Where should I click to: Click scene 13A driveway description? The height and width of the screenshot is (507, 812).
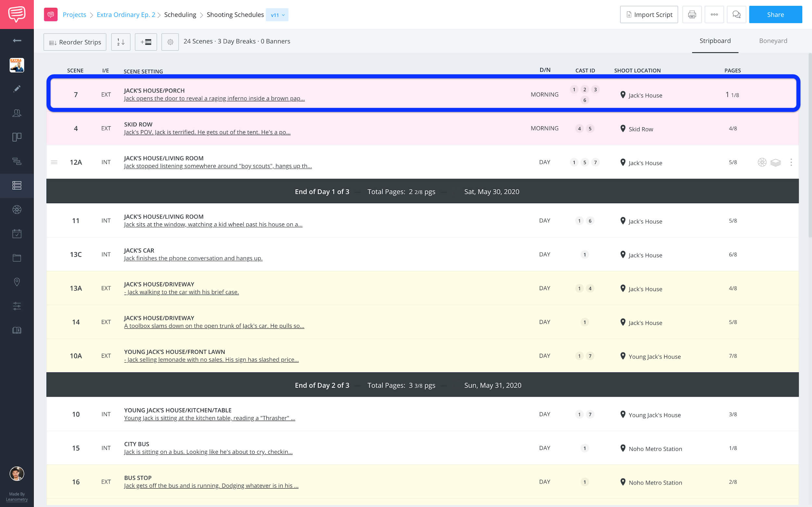point(182,292)
